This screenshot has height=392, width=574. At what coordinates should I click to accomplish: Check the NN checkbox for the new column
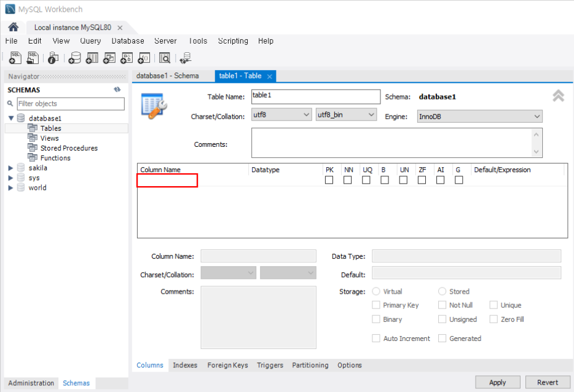pos(347,179)
